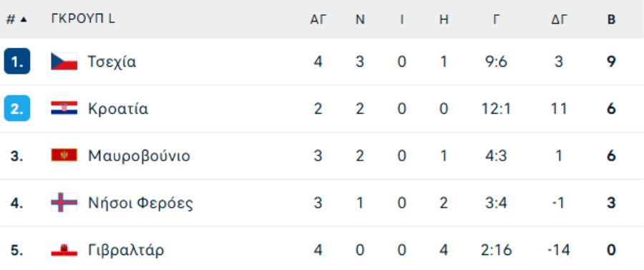The height and width of the screenshot is (270, 644).
Task: Click the Γ goals column header
Action: 496,20
